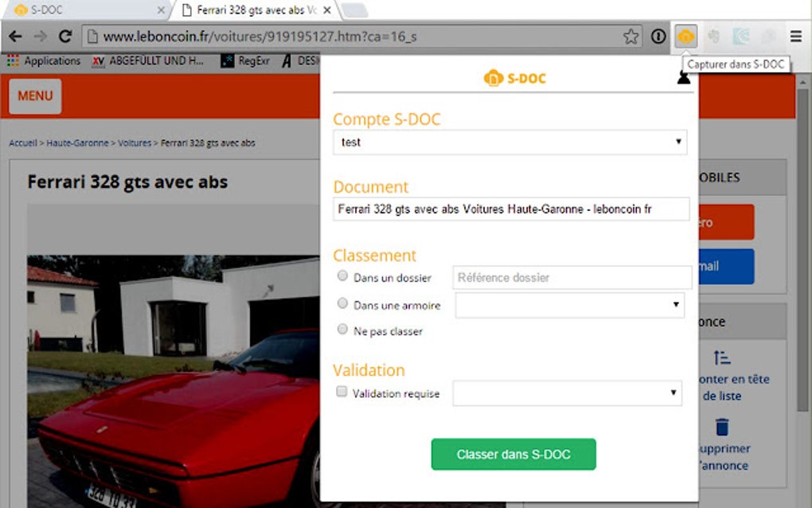812x508 pixels.
Task: Click the circled info extension icon
Action: 658,37
